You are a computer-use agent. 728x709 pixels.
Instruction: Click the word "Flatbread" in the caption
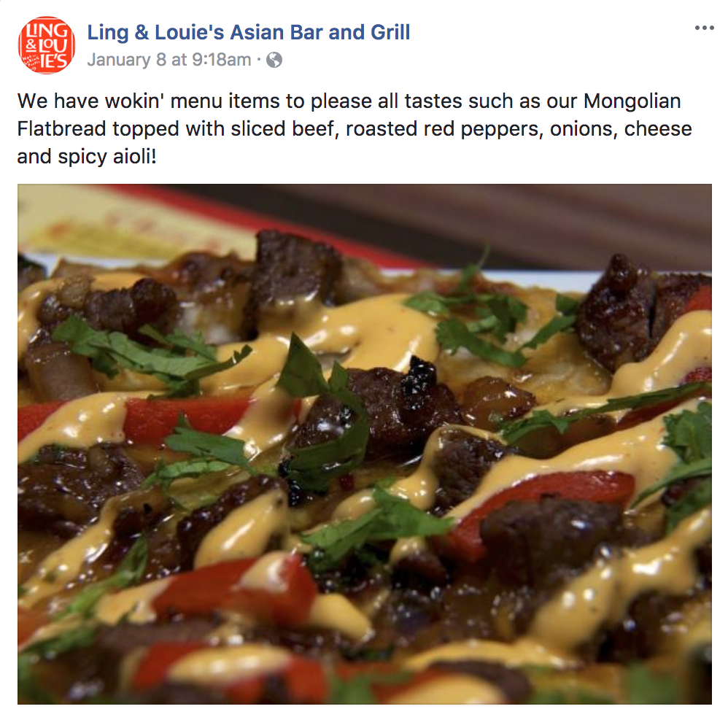click(x=62, y=128)
